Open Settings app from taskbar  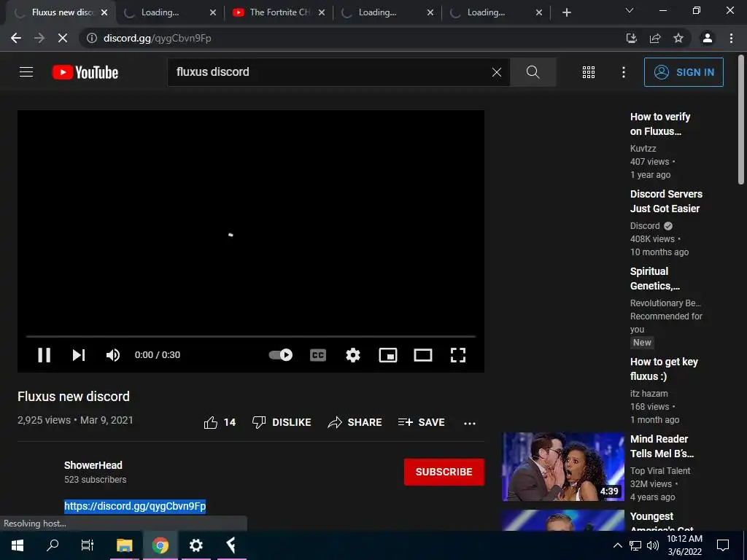click(196, 545)
